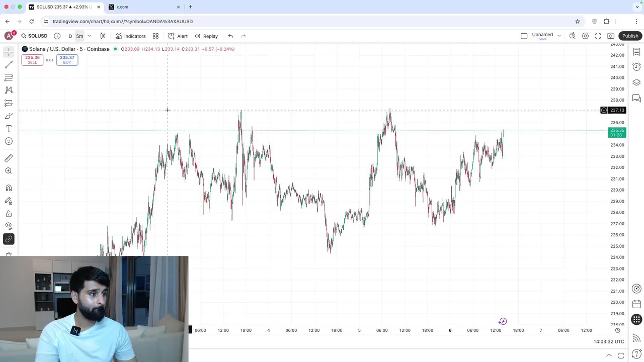644x362 pixels.
Task: Toggle stay in drawing mode
Action: tap(9, 201)
